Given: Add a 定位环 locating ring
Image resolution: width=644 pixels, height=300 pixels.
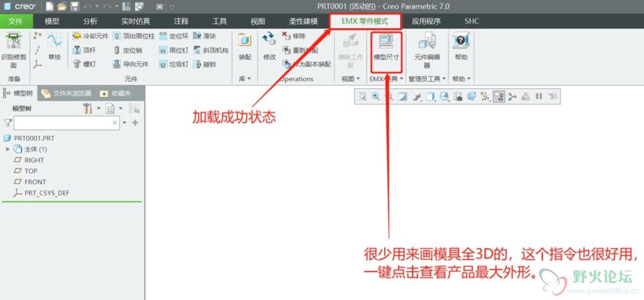Looking at the screenshot, I should pos(174,36).
